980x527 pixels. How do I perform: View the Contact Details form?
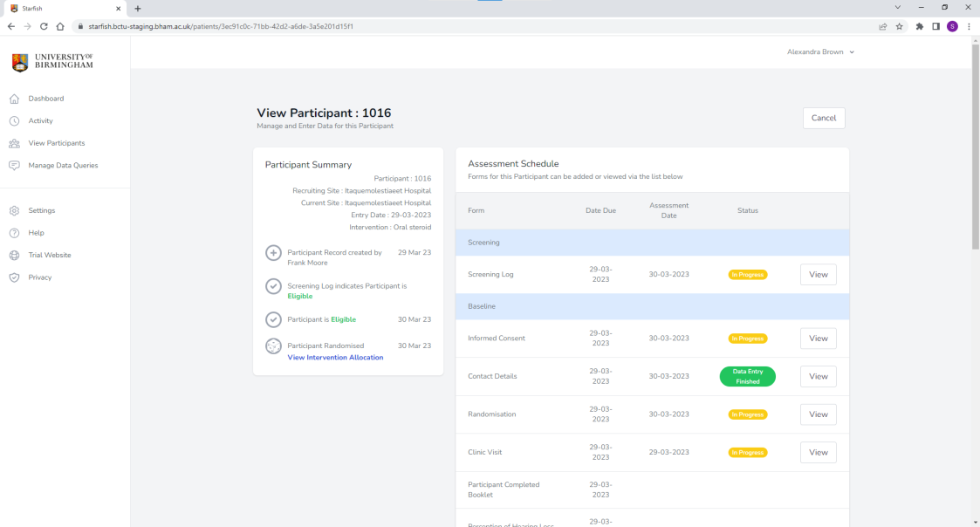tap(818, 377)
